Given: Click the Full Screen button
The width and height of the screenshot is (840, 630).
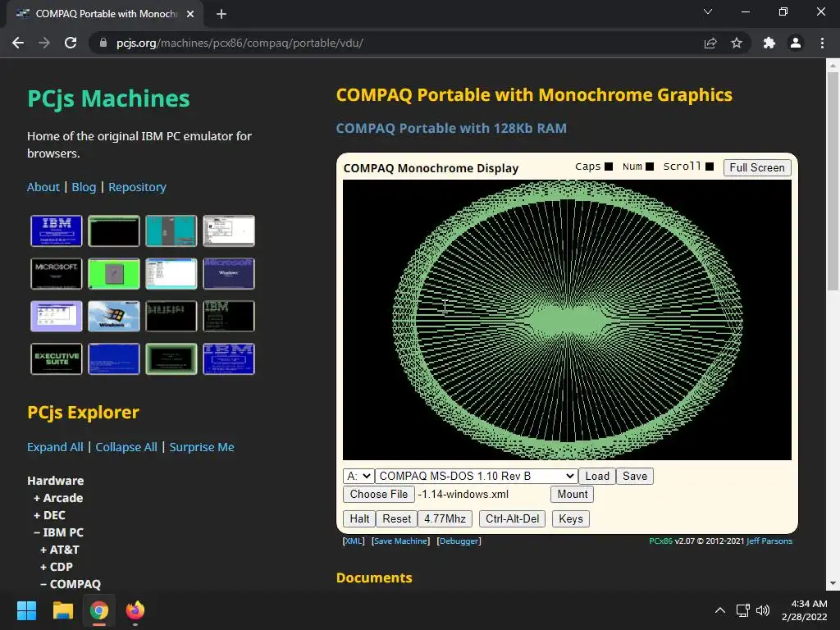Looking at the screenshot, I should click(x=757, y=167).
